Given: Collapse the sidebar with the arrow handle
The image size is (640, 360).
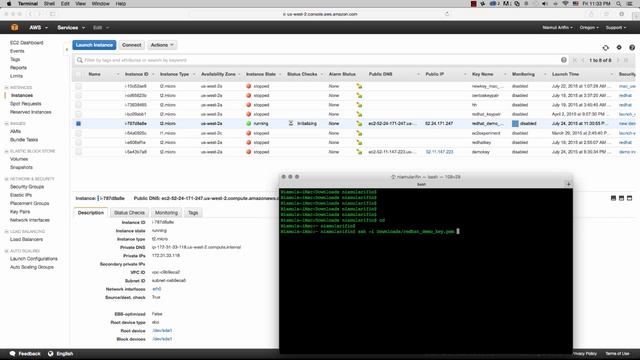Looking at the screenshot, I should (x=67, y=50).
